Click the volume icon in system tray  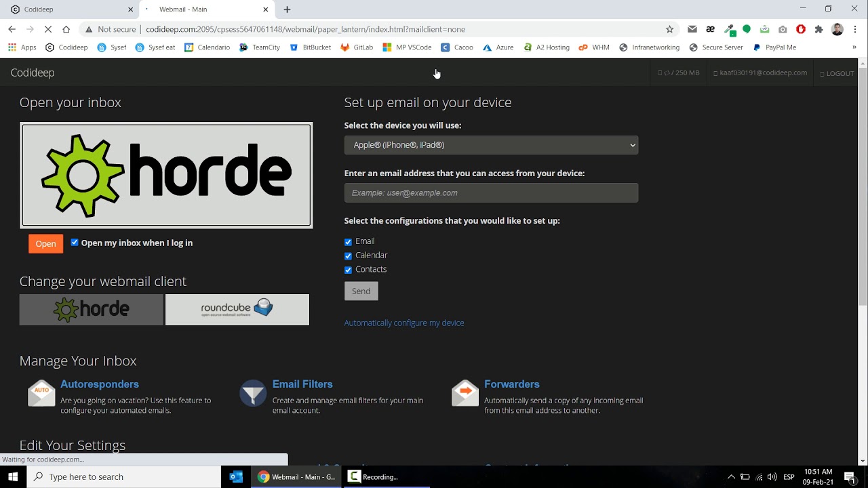tap(772, 476)
